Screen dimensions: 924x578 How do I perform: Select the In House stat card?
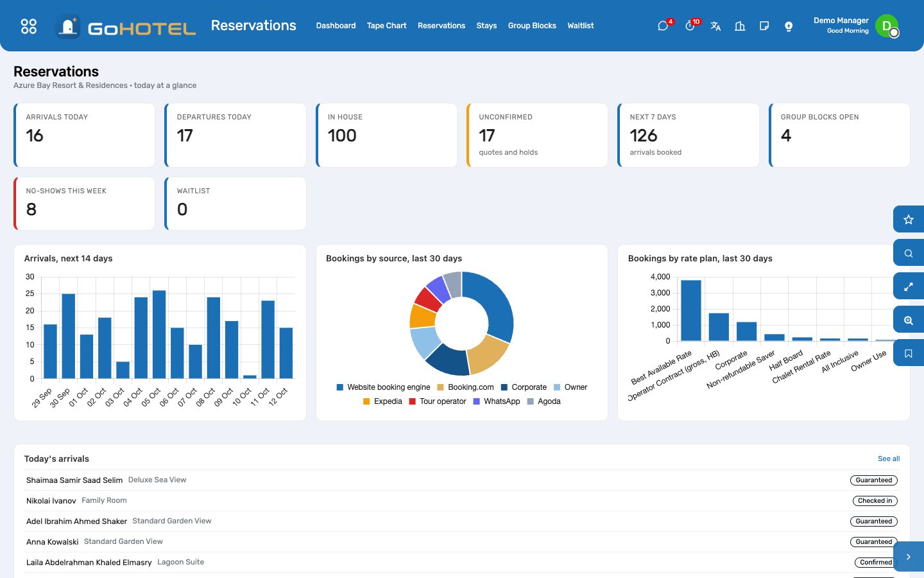[386, 135]
